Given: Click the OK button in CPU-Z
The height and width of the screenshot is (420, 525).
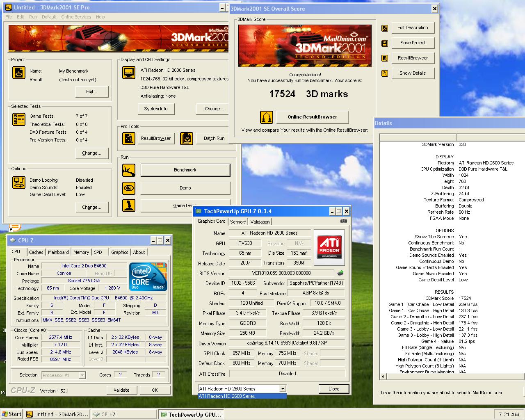Looking at the screenshot, I should tap(155, 390).
